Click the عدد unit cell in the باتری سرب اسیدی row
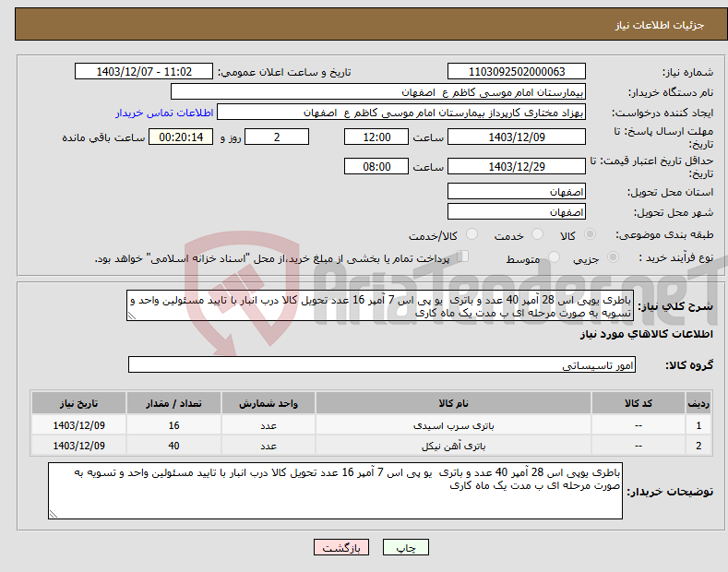 pyautogui.click(x=269, y=425)
